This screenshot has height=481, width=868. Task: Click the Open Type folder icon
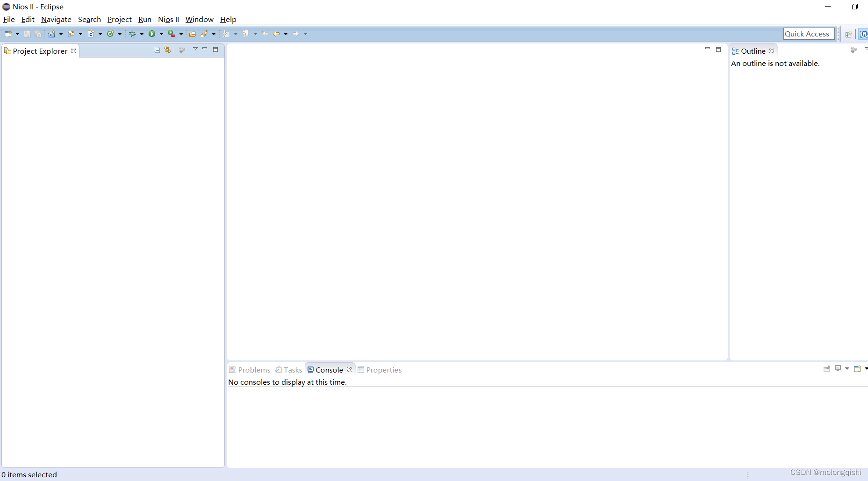(x=193, y=34)
